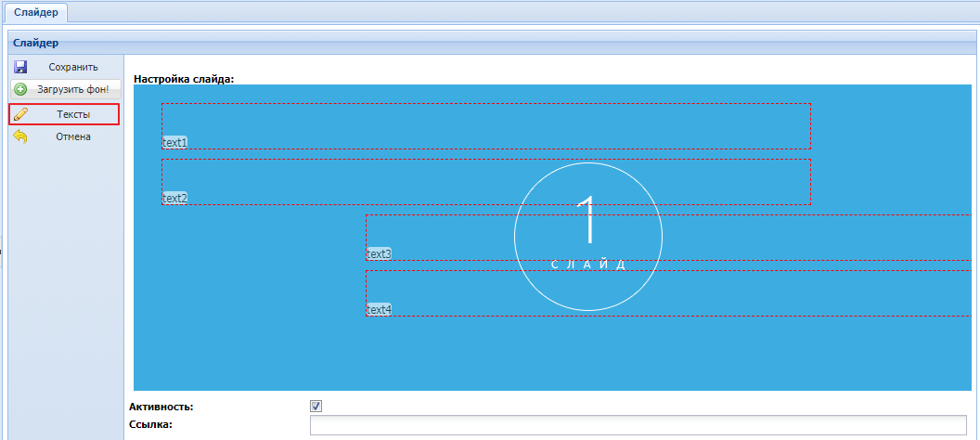Switch to the Слайдер tab
The image size is (980, 440).
(x=36, y=12)
